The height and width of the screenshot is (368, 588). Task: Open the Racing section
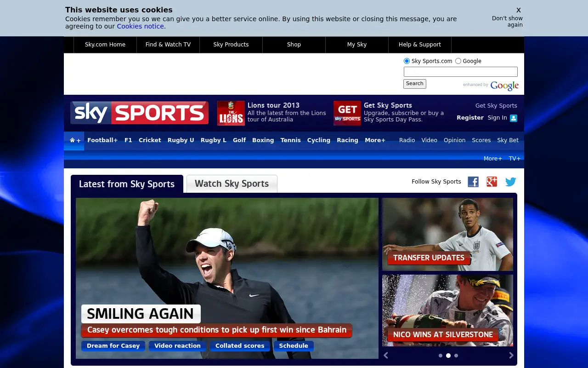[x=347, y=140]
